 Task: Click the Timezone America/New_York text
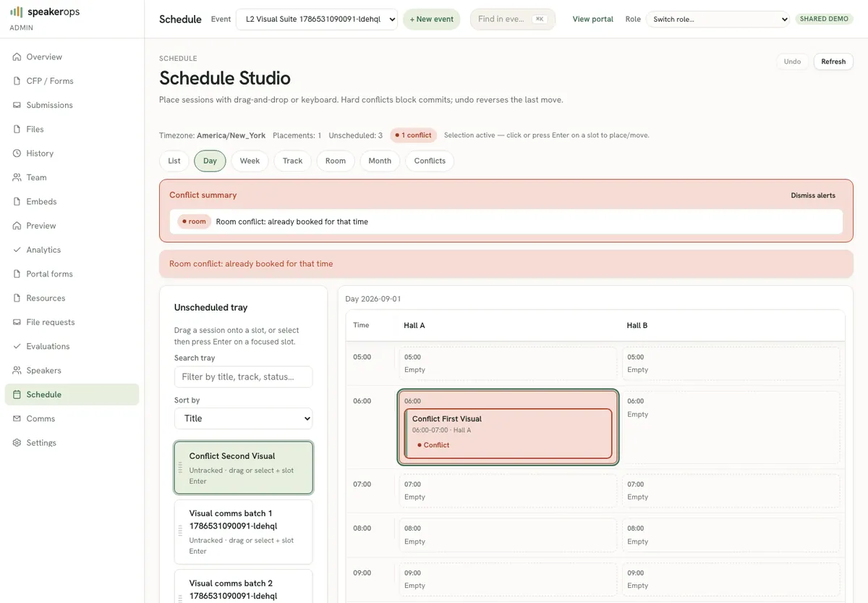click(212, 135)
